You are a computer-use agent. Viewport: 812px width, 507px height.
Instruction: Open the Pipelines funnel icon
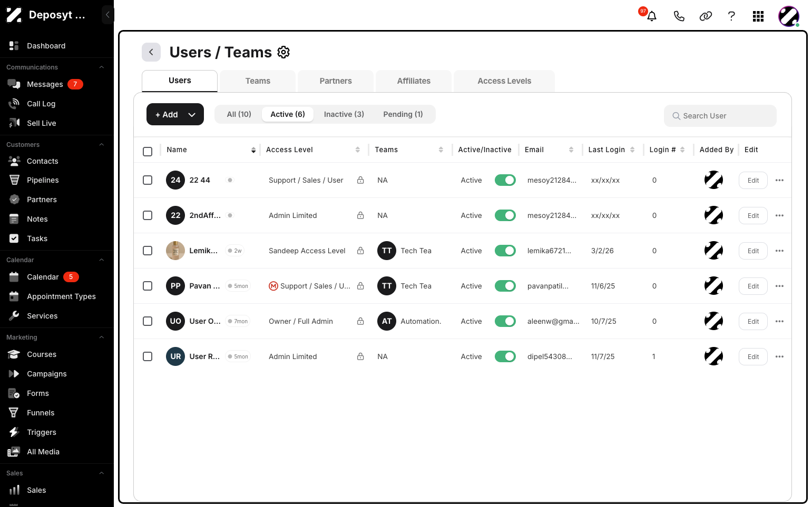pyautogui.click(x=14, y=180)
